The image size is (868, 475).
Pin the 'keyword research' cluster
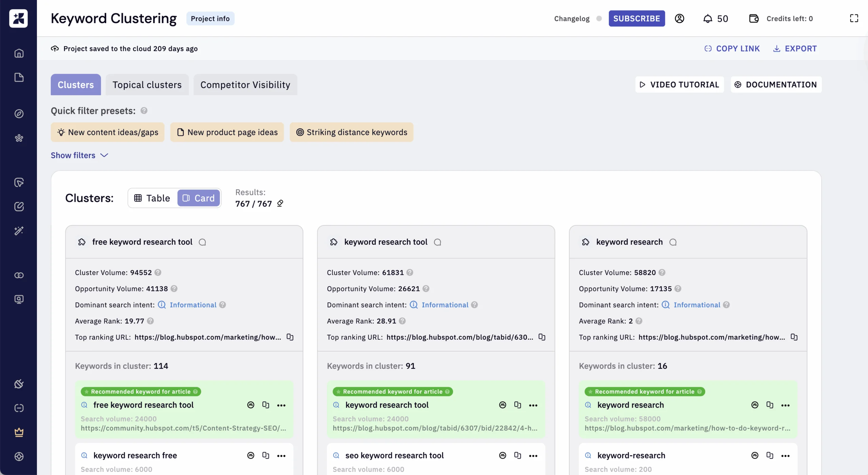[586, 242]
